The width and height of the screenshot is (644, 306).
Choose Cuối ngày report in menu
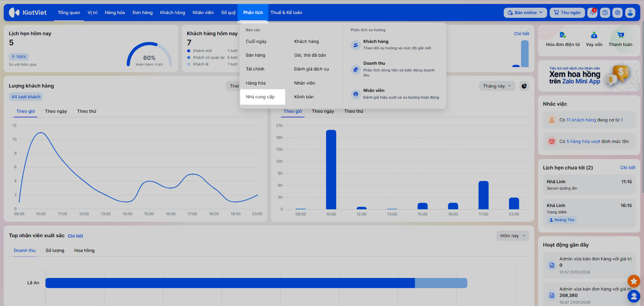coord(256,41)
